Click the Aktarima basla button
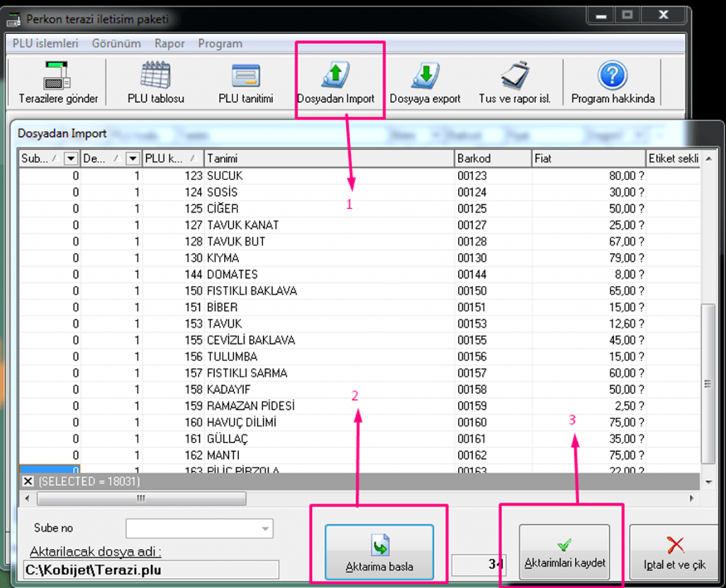Image resolution: width=726 pixels, height=588 pixels. click(379, 552)
